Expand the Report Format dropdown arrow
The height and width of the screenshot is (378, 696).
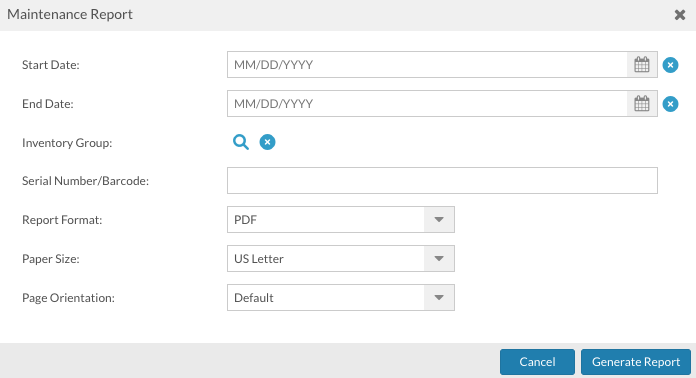tap(439, 220)
